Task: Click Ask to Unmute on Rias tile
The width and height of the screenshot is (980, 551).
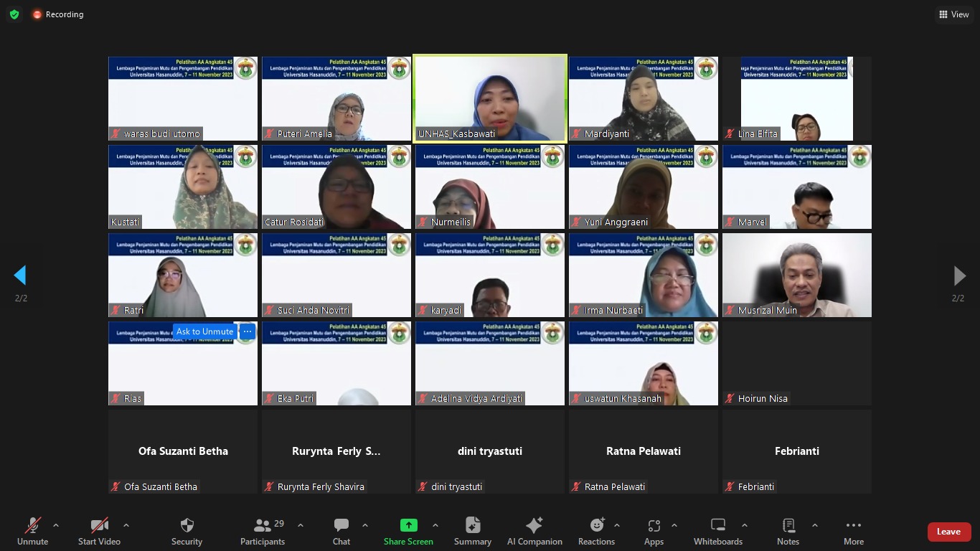Action: click(x=204, y=331)
